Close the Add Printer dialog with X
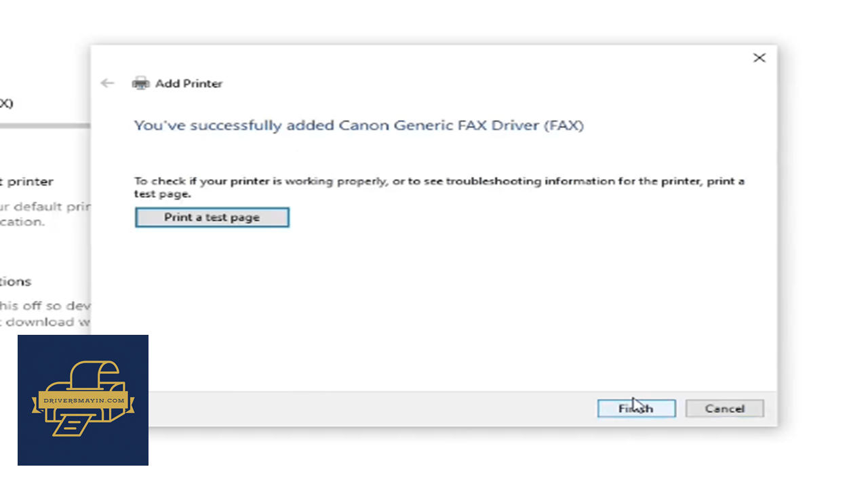 click(x=759, y=58)
